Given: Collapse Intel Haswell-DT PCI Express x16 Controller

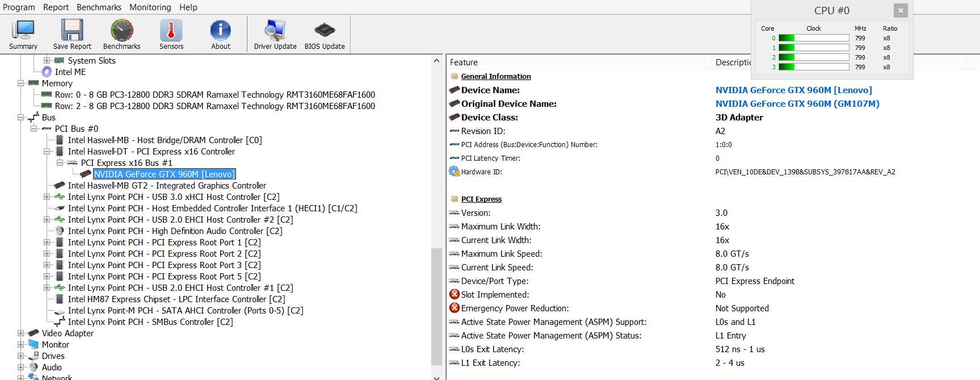Looking at the screenshot, I should (47, 152).
